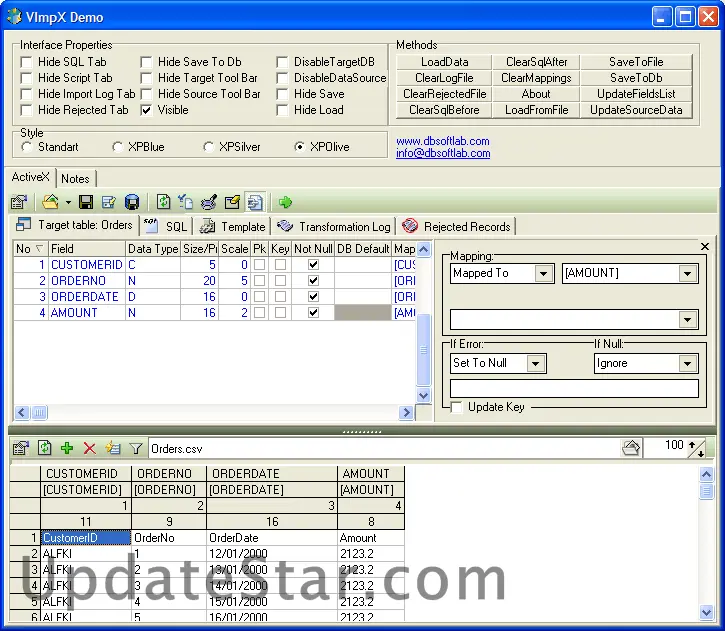Click the Orders.csv file path field
This screenshot has height=631, width=725.
point(380,448)
